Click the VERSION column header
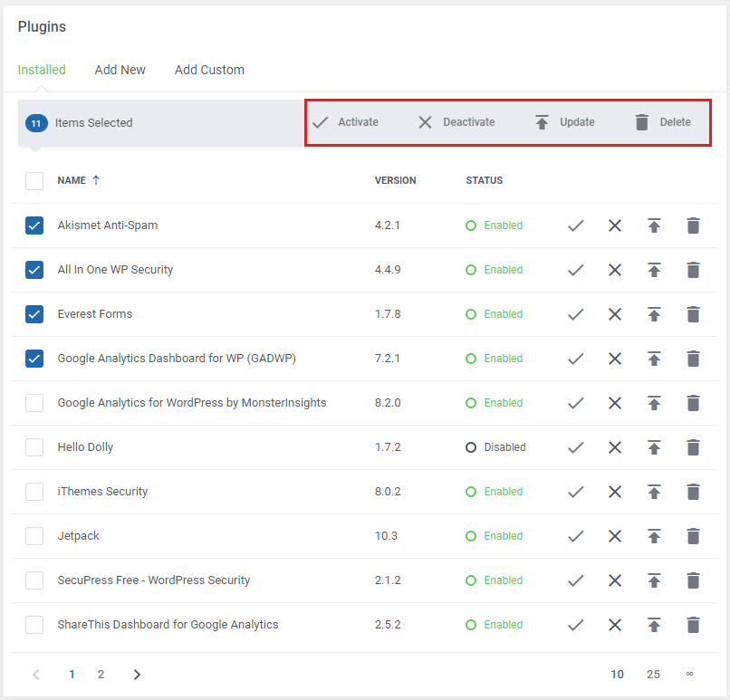The height and width of the screenshot is (700, 730). tap(395, 180)
